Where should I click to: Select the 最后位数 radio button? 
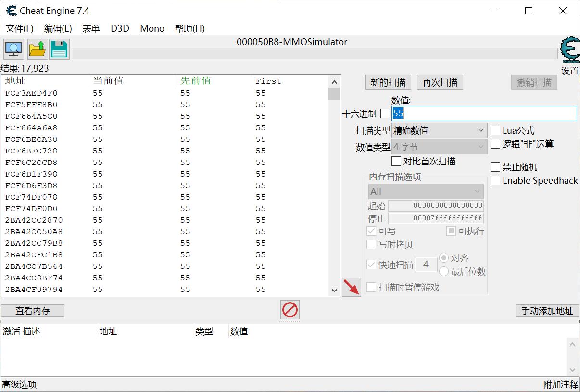tap(444, 272)
